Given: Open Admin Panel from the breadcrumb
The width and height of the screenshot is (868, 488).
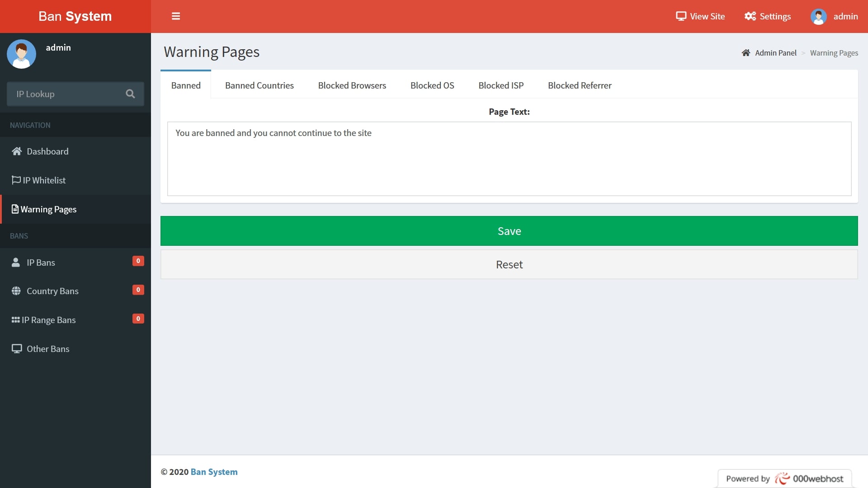Looking at the screenshot, I should (776, 52).
